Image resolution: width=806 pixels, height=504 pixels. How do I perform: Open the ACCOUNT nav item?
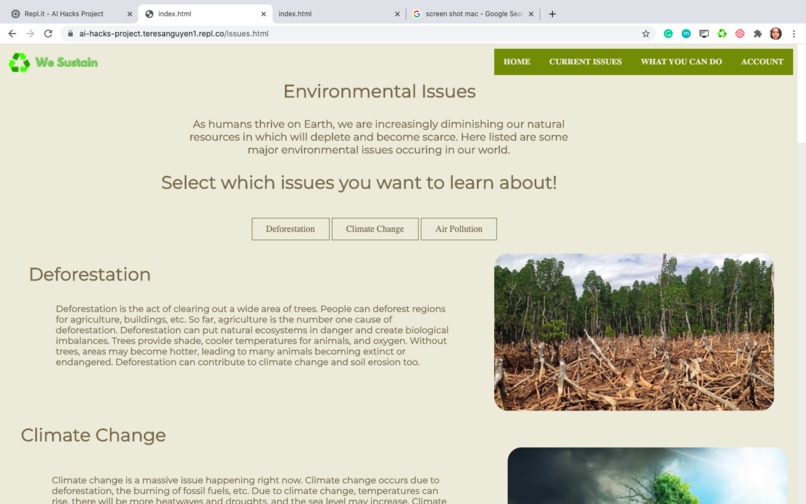pos(762,62)
